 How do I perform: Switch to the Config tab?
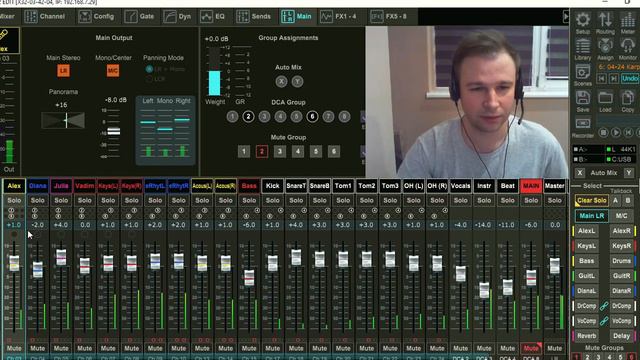[96, 16]
